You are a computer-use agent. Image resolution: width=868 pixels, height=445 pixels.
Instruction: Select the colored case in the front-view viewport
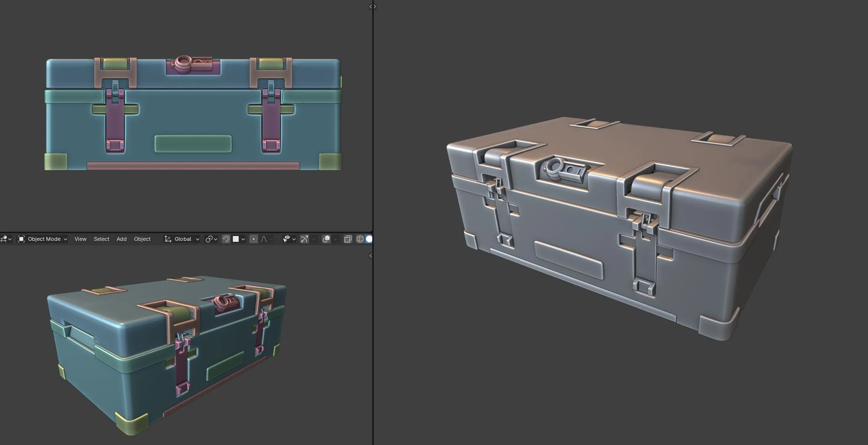[x=193, y=113]
